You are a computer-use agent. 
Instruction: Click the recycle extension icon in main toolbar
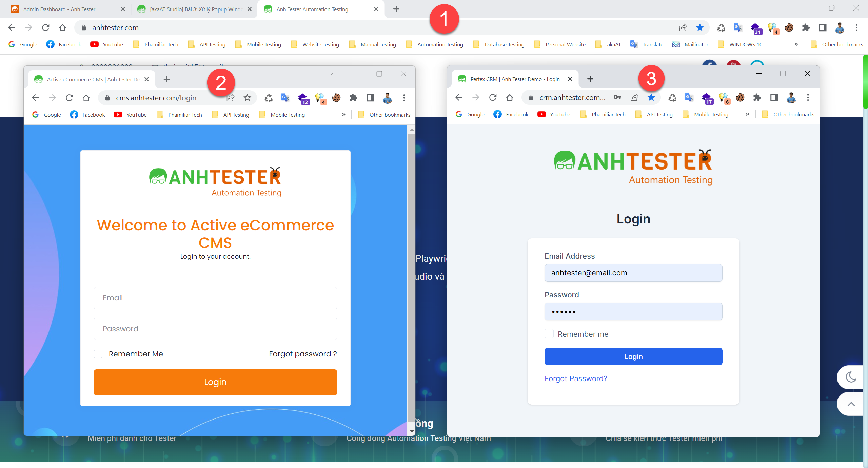(721, 27)
